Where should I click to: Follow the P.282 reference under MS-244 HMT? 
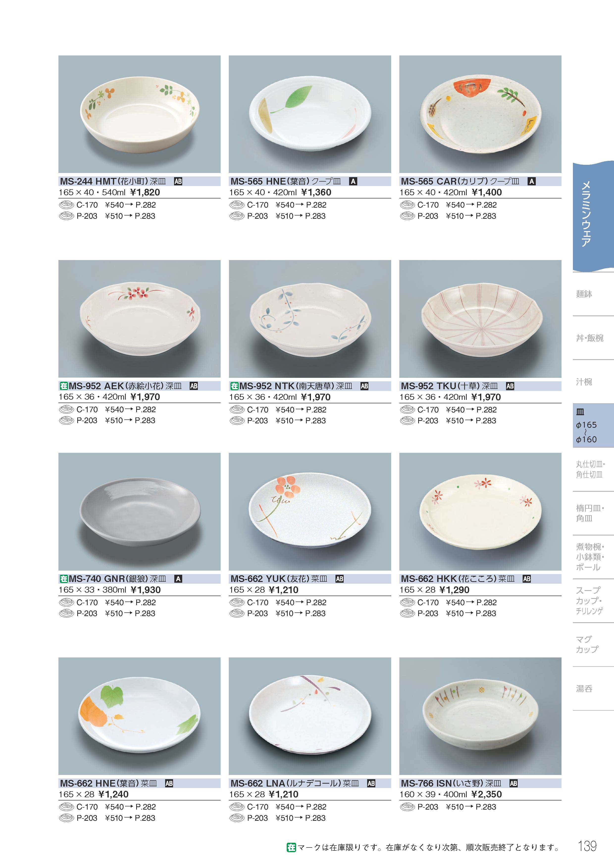click(x=146, y=205)
